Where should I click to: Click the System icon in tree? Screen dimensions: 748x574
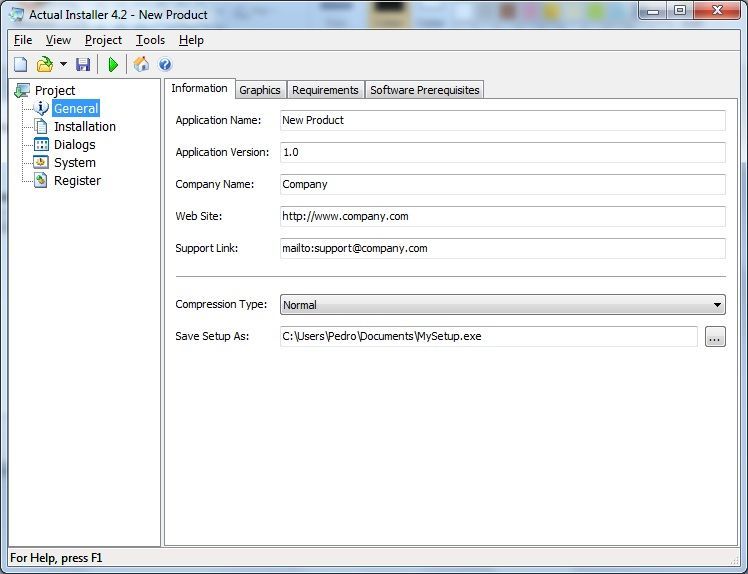(41, 162)
